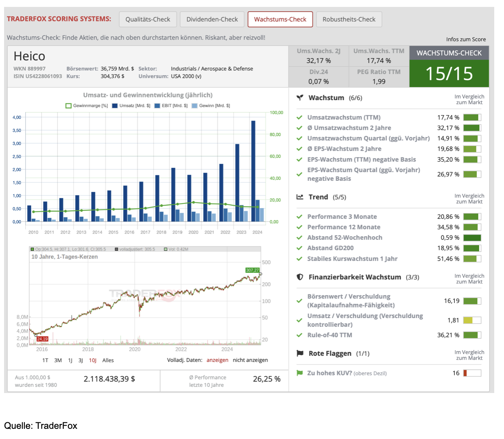Toggle the Gewinnmarge [%] legend entry

tap(87, 105)
